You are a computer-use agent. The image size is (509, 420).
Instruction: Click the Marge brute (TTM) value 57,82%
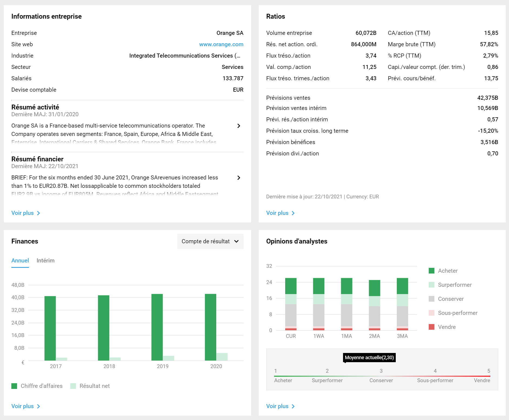click(489, 44)
